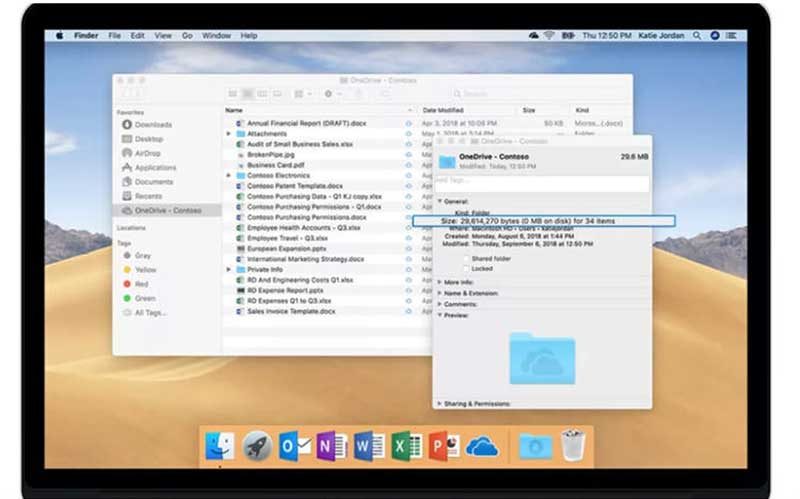Open the Action gear dropdown in toolbar
Screen dimensions: 800x499
click(332, 94)
